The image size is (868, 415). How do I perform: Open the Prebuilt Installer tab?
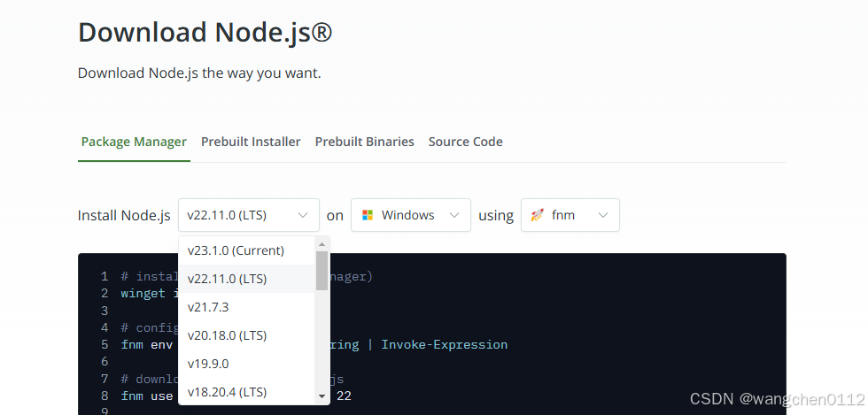pyautogui.click(x=251, y=142)
